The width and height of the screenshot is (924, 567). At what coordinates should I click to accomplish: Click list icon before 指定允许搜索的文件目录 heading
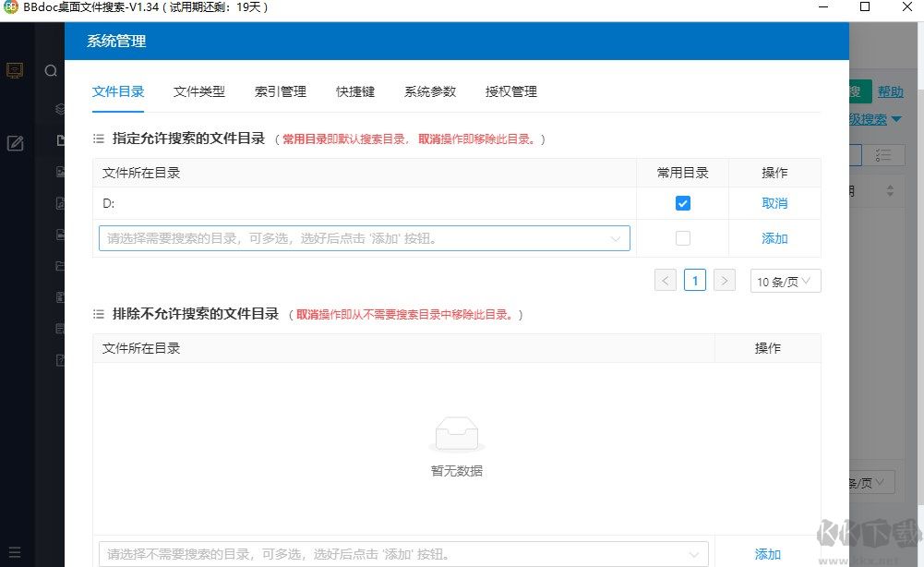point(98,139)
